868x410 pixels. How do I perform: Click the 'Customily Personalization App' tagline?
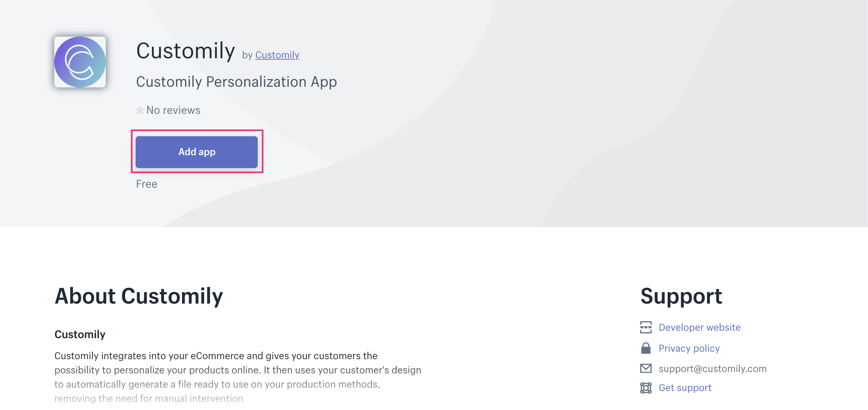tap(236, 82)
